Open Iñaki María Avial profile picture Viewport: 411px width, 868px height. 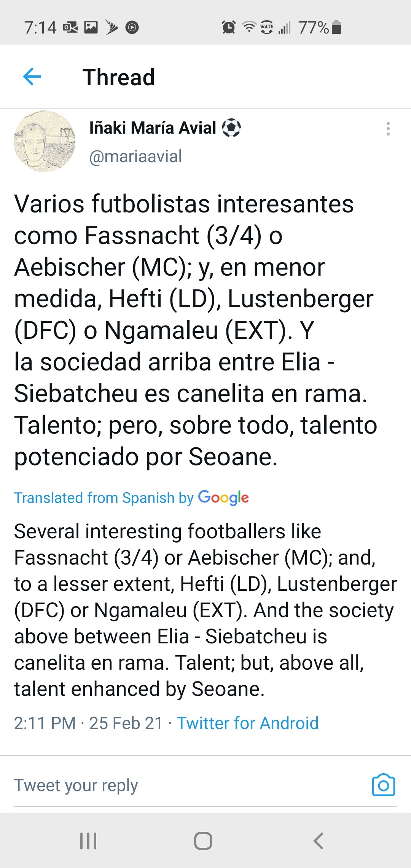pyautogui.click(x=45, y=141)
